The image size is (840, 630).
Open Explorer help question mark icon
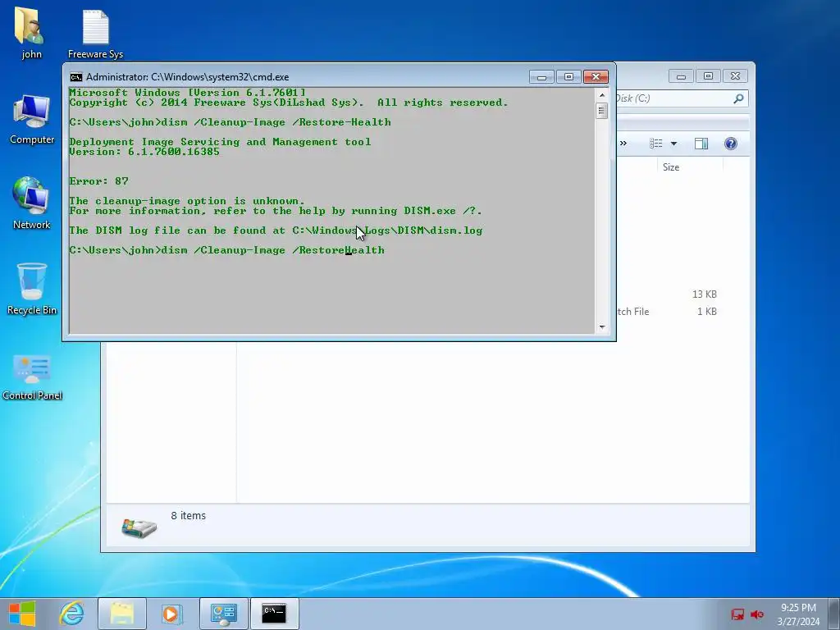[731, 144]
